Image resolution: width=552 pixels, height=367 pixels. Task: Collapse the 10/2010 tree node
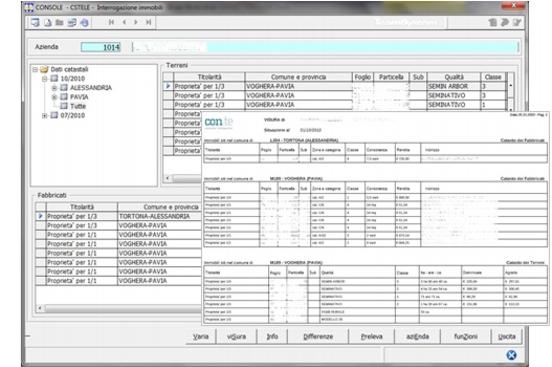pos(45,79)
